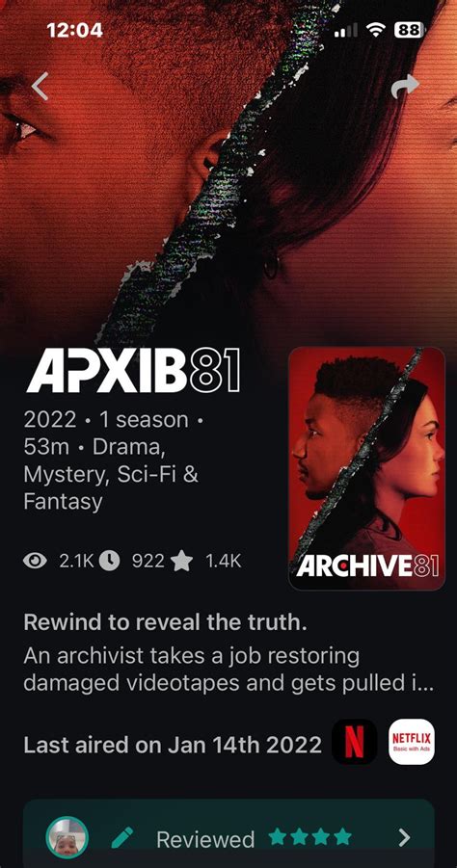Tap the clock watchlist icon

coord(109,561)
